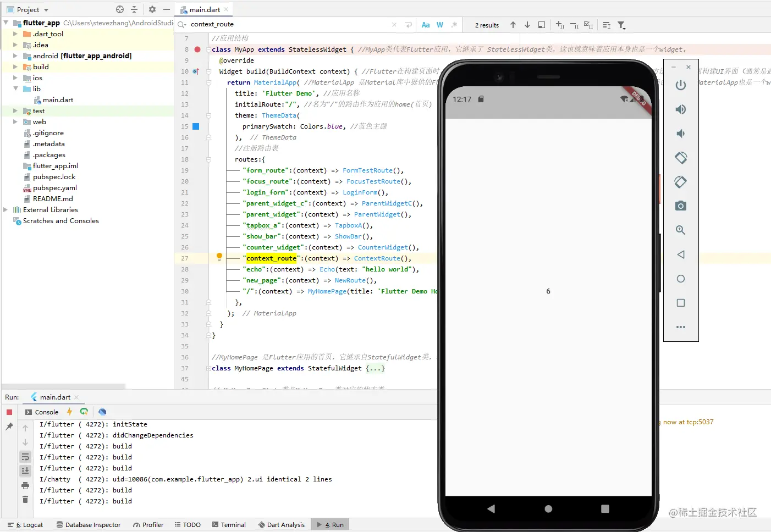771x532 pixels.
Task: Trigger Flutter Hot Restart green icon
Action: pos(84,412)
